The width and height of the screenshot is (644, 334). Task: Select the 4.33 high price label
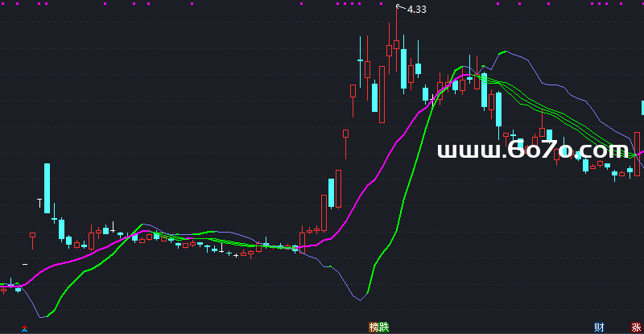click(x=416, y=10)
